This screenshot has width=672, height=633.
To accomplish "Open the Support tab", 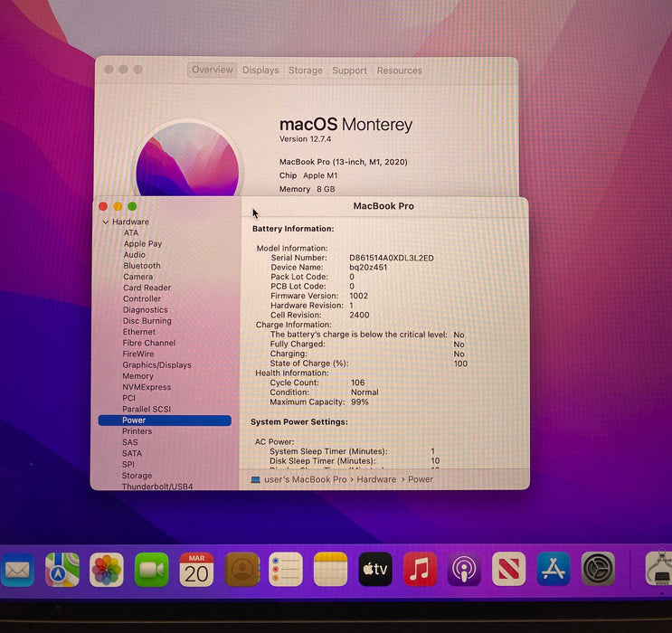I will 350,71.
